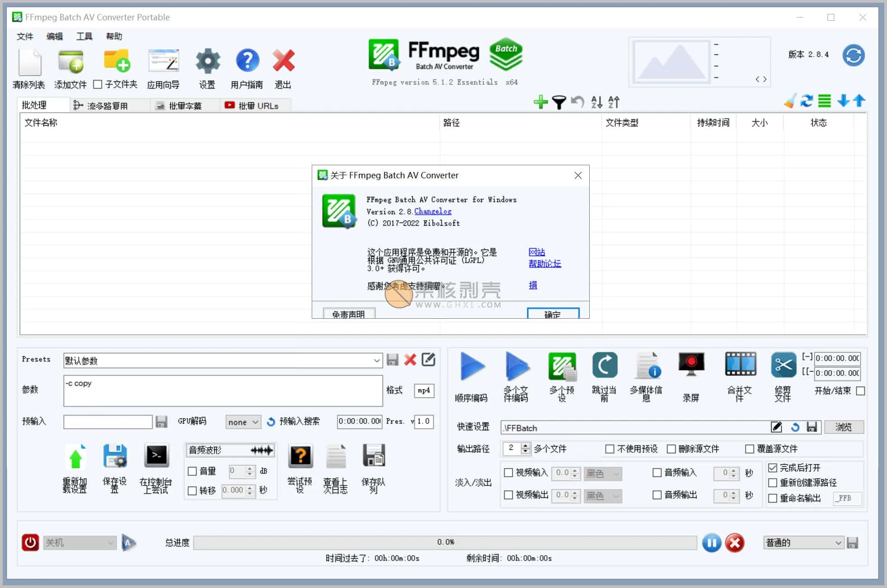Click the filter funnel icon above list

tap(559, 102)
